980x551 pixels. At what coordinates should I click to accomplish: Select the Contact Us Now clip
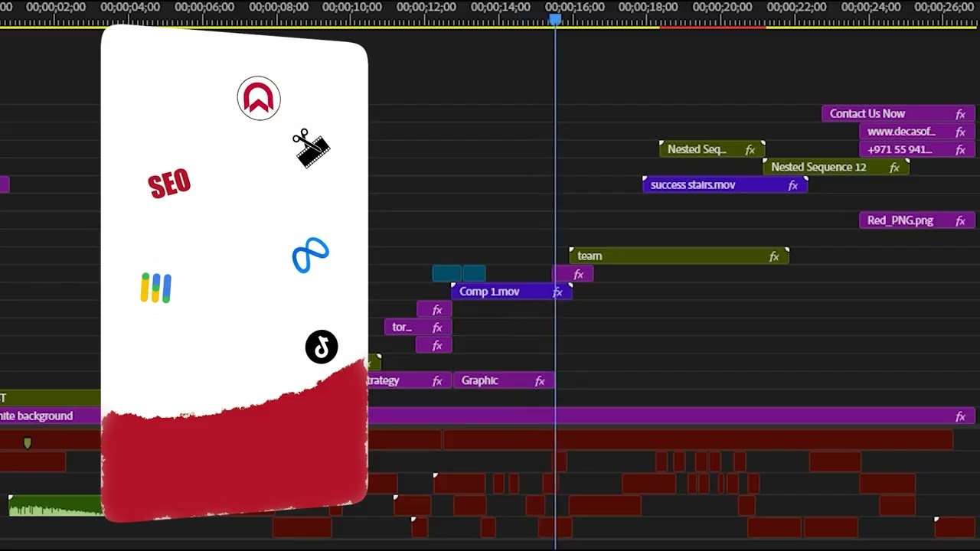pos(898,113)
